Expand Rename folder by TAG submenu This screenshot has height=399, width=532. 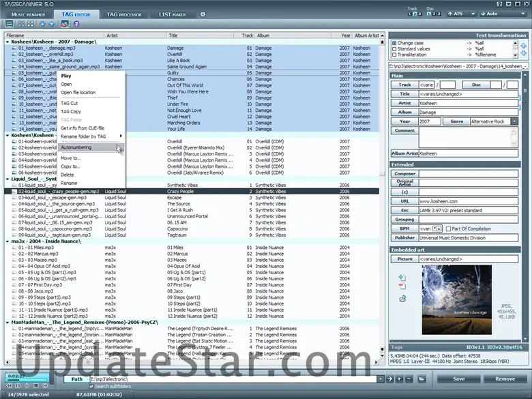pyautogui.click(x=91, y=136)
